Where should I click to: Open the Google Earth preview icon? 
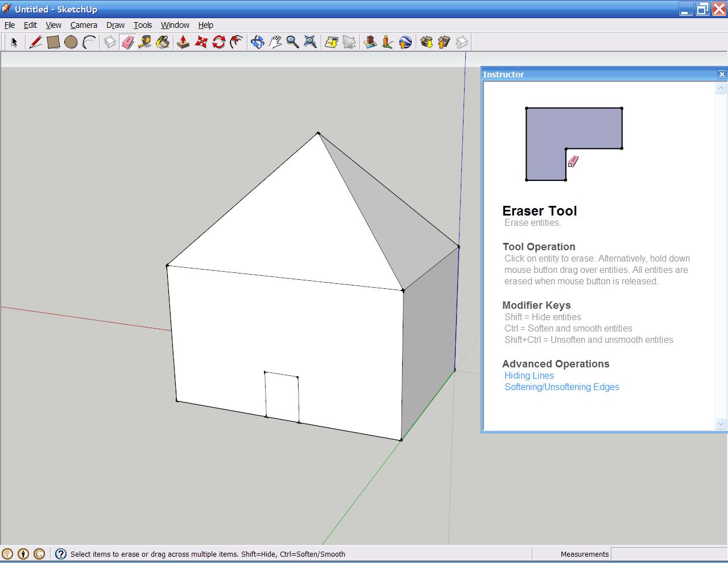[x=404, y=42]
